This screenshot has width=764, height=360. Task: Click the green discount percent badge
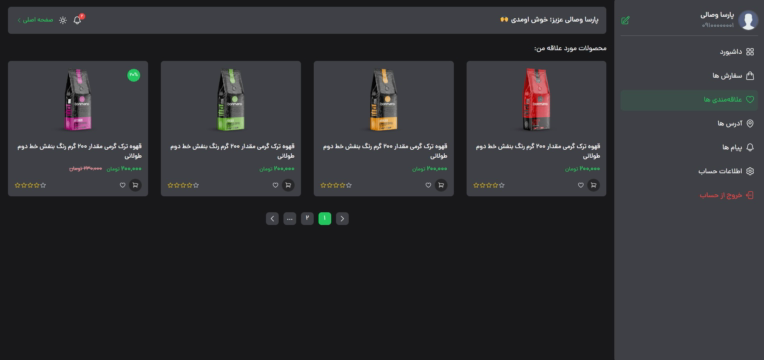134,75
